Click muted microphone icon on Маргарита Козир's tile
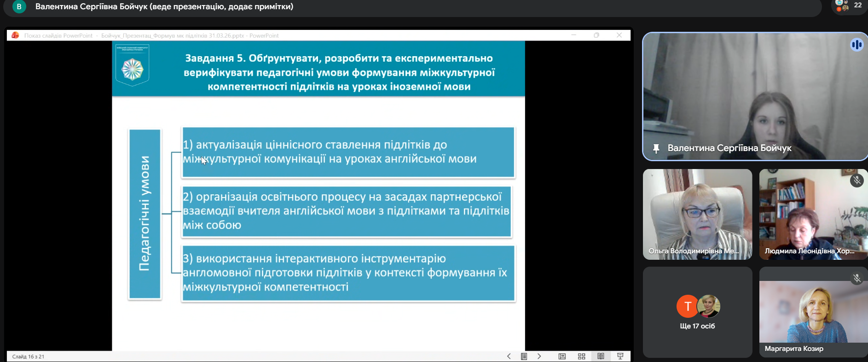 pyautogui.click(x=856, y=278)
